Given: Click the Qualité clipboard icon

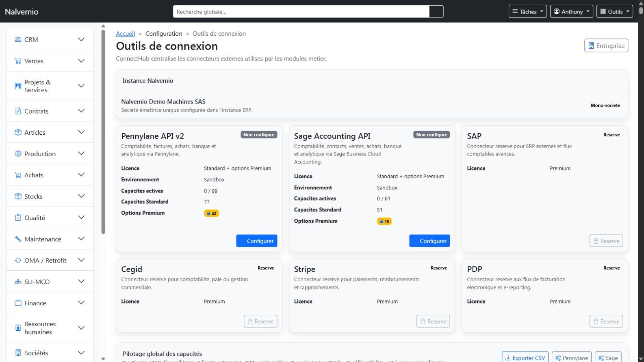Looking at the screenshot, I should click(18, 218).
